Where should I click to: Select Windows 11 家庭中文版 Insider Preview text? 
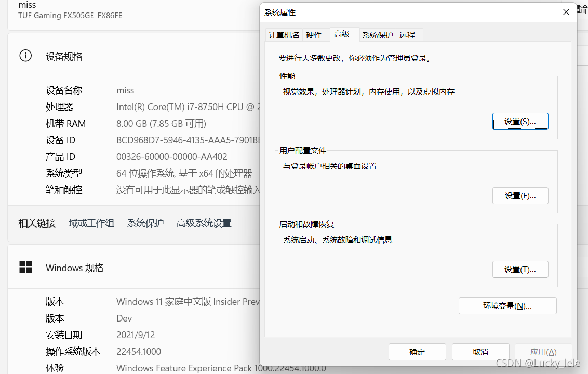(x=188, y=302)
